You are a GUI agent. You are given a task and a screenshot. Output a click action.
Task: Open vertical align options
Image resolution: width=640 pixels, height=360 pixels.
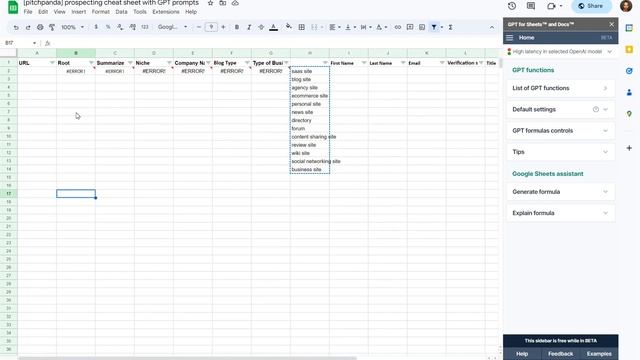pyautogui.click(x=350, y=27)
